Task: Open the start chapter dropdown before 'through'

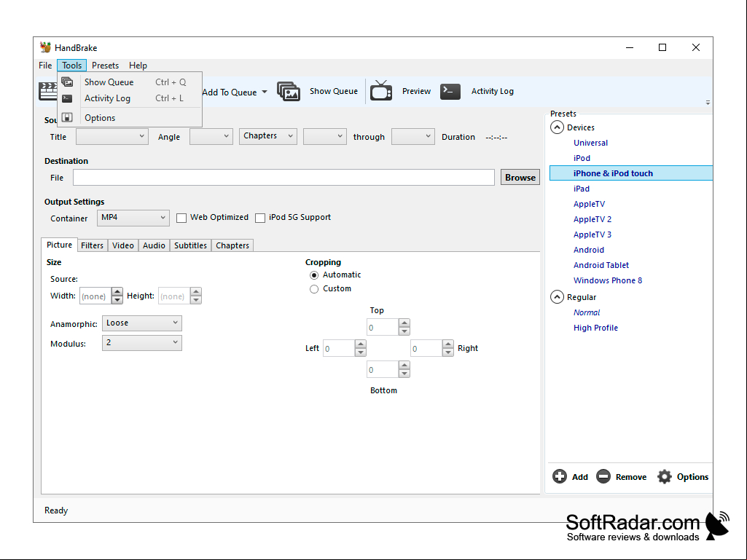Action: [x=325, y=136]
